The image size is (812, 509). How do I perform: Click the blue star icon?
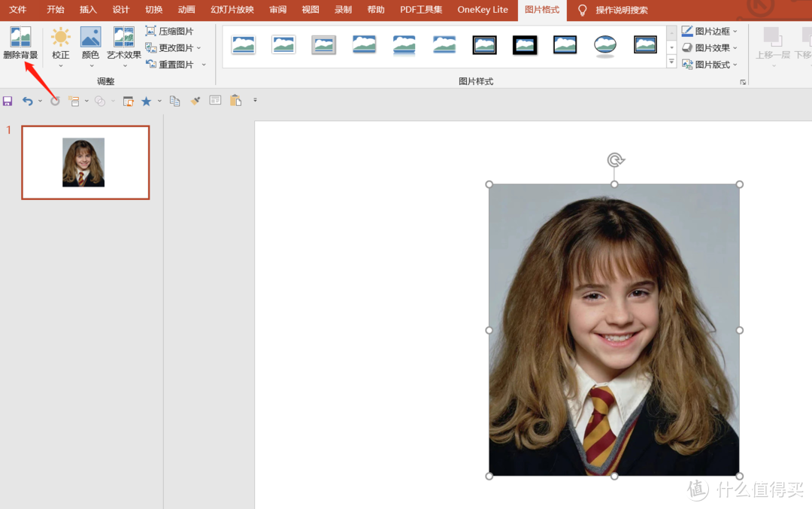click(147, 101)
